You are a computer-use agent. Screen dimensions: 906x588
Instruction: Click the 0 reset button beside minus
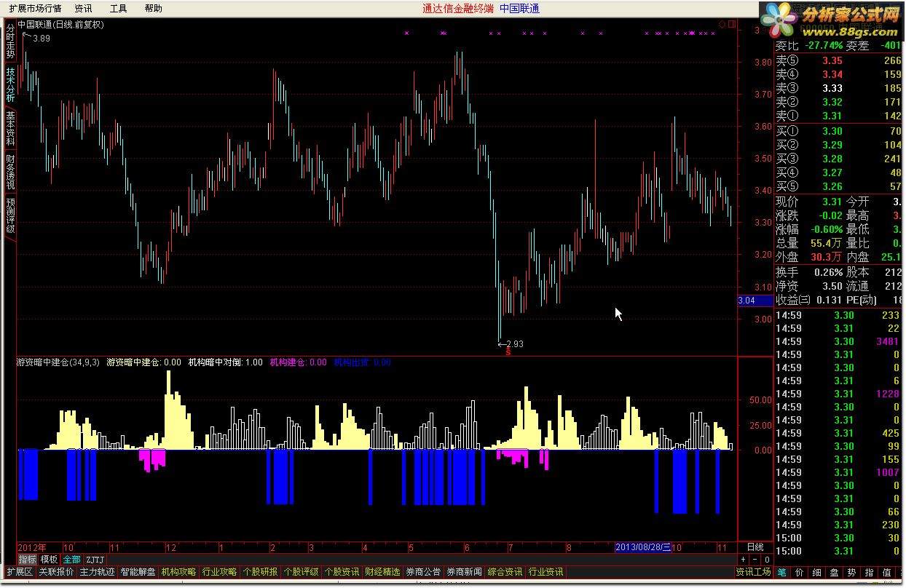point(767,560)
